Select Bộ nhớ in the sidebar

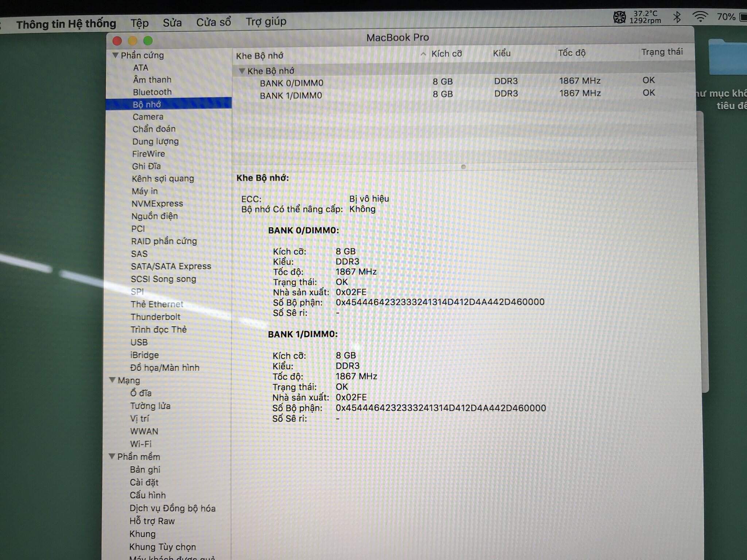point(169,104)
